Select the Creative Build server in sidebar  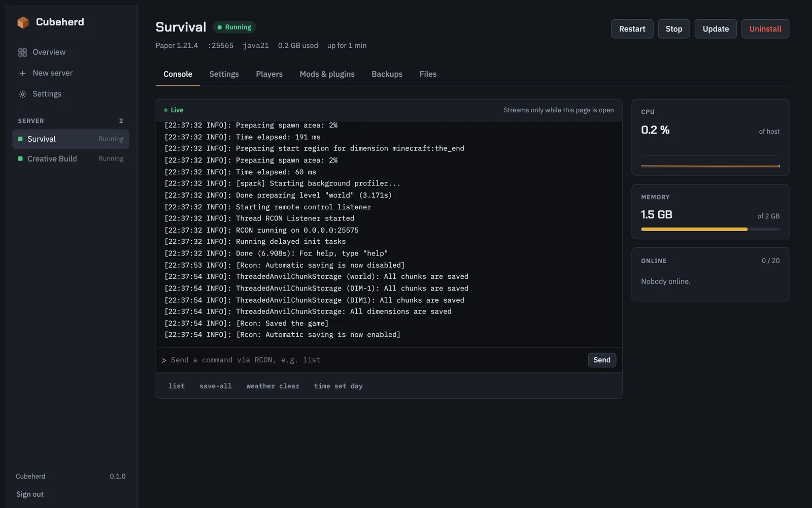(71, 158)
